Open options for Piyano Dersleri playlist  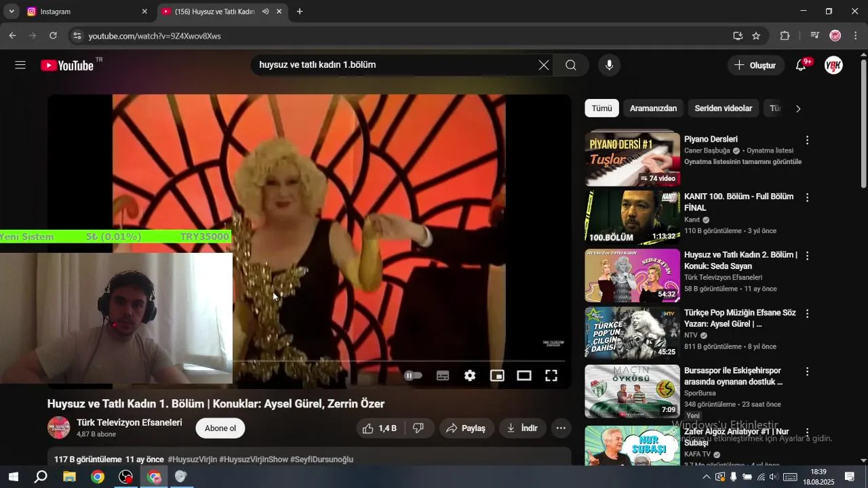807,140
